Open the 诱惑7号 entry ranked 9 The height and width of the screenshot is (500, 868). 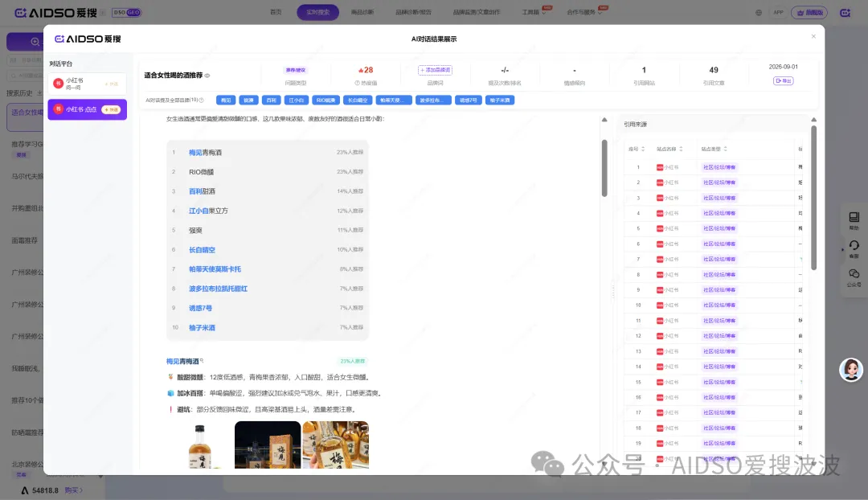tap(200, 308)
